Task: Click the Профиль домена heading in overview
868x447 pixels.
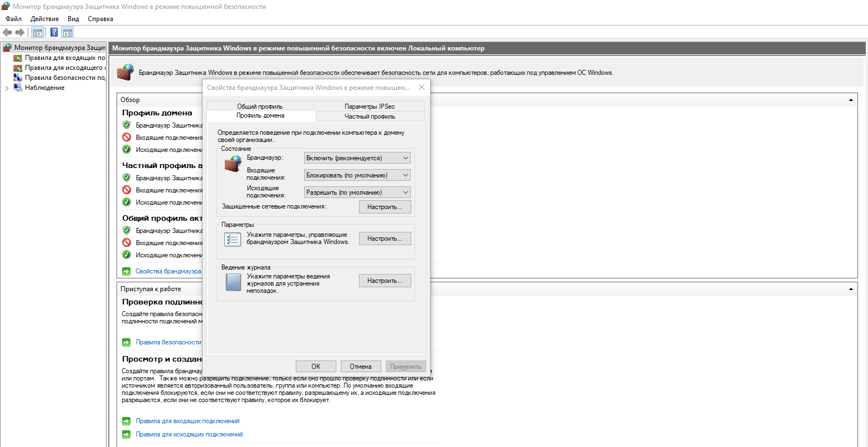Action: tap(157, 113)
